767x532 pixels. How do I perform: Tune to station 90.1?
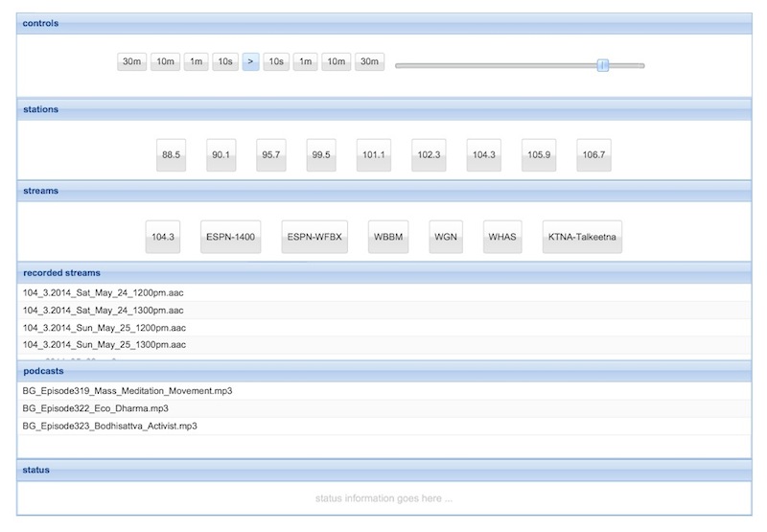click(x=221, y=155)
